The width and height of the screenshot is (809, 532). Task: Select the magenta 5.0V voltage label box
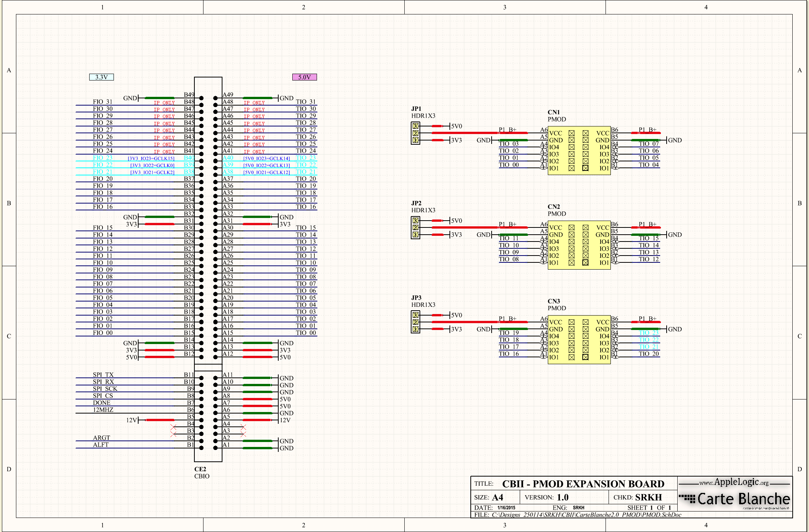click(x=304, y=77)
